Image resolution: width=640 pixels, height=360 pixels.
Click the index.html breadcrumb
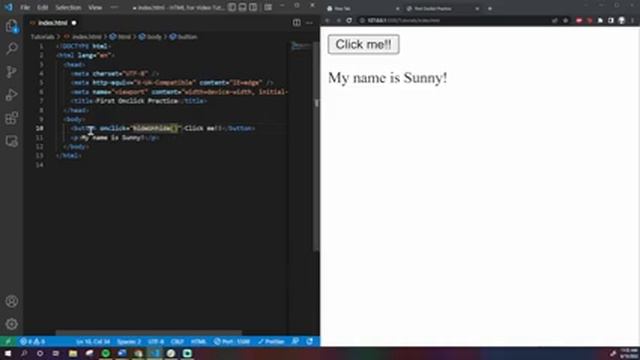pos(86,37)
